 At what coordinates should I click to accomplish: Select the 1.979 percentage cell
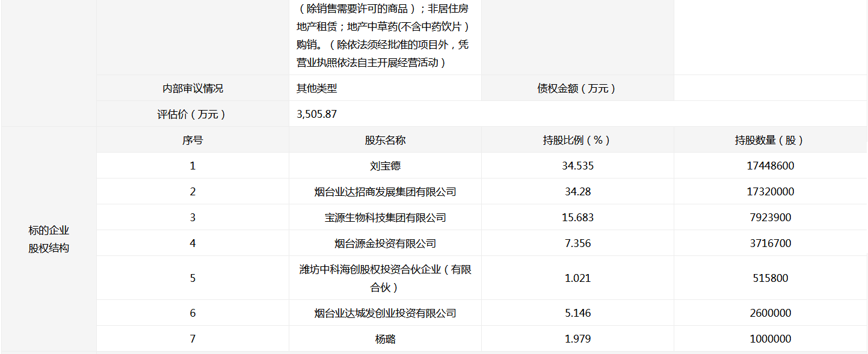(577, 339)
